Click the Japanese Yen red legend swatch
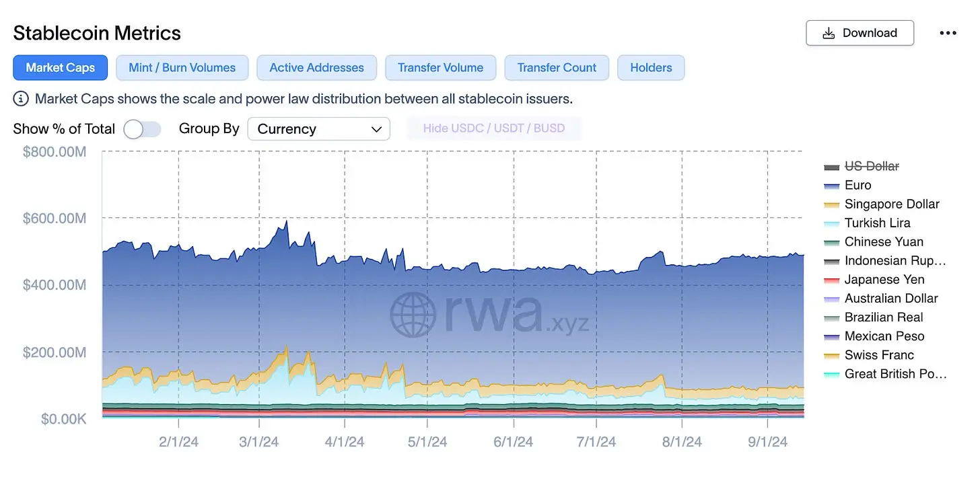Screen dimensions: 980x499 click(x=832, y=280)
